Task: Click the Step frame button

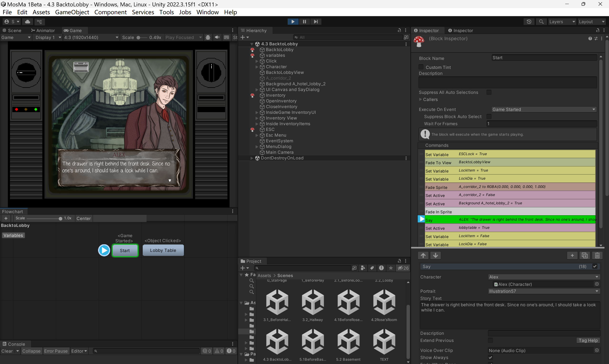Action: pyautogui.click(x=316, y=22)
